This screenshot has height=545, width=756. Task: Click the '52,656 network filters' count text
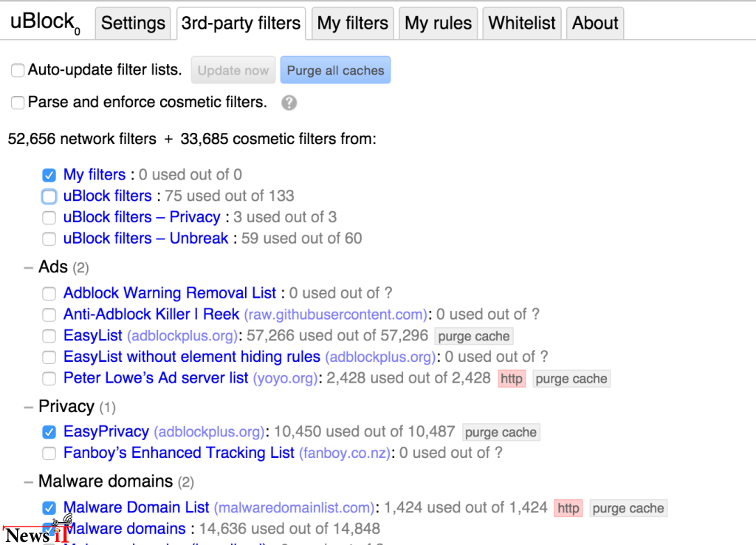pos(82,139)
